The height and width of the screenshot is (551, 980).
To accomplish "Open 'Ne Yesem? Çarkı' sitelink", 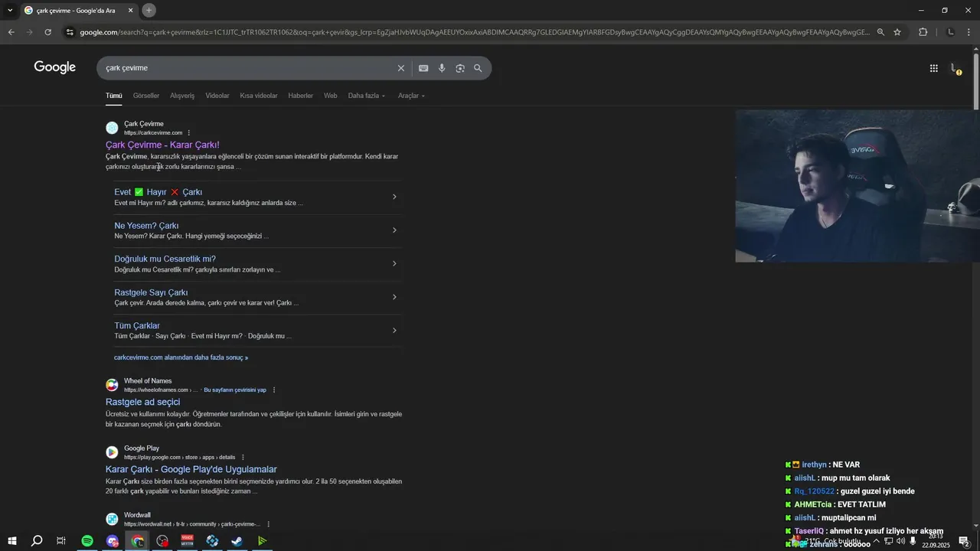I will [146, 226].
